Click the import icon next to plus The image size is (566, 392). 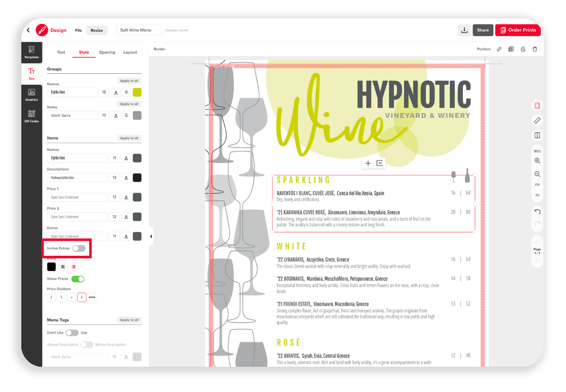[x=380, y=163]
